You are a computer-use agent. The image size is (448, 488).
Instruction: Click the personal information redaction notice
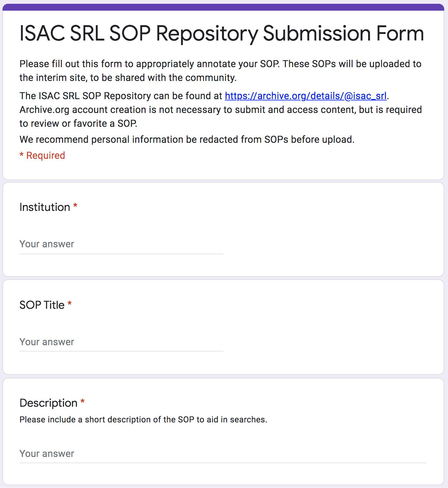coord(187,139)
